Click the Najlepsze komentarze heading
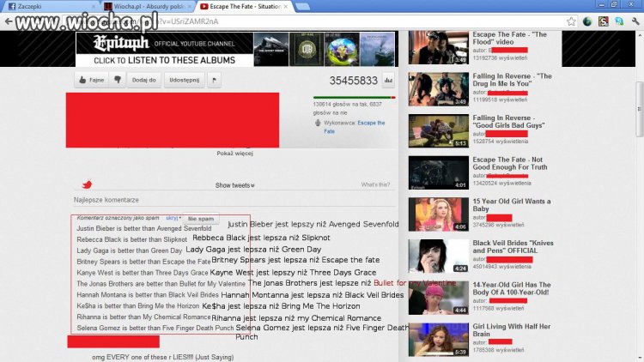 [x=106, y=200]
